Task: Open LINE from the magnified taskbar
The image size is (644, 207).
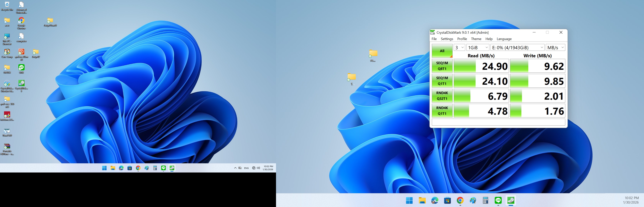Action: (x=498, y=200)
